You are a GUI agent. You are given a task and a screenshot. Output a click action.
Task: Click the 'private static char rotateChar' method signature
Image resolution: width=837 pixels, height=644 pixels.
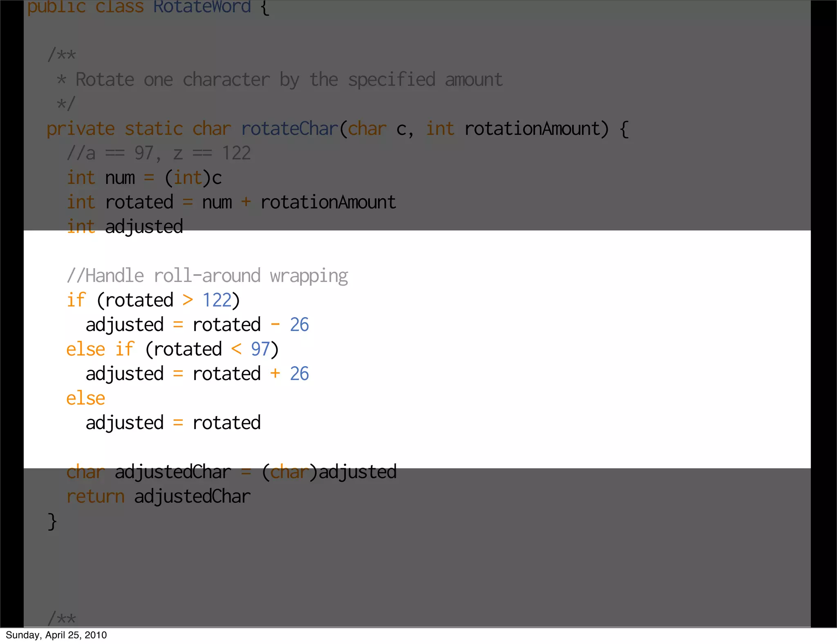(x=338, y=129)
